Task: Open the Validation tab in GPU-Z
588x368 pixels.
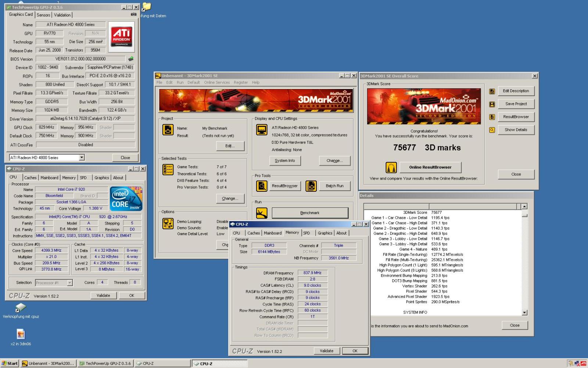Action: tap(62, 15)
